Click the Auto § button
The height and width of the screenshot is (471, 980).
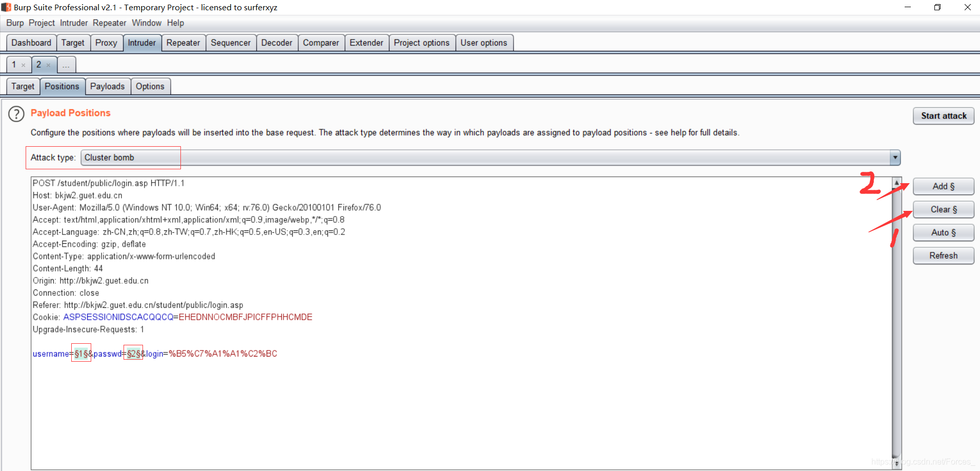tap(944, 232)
